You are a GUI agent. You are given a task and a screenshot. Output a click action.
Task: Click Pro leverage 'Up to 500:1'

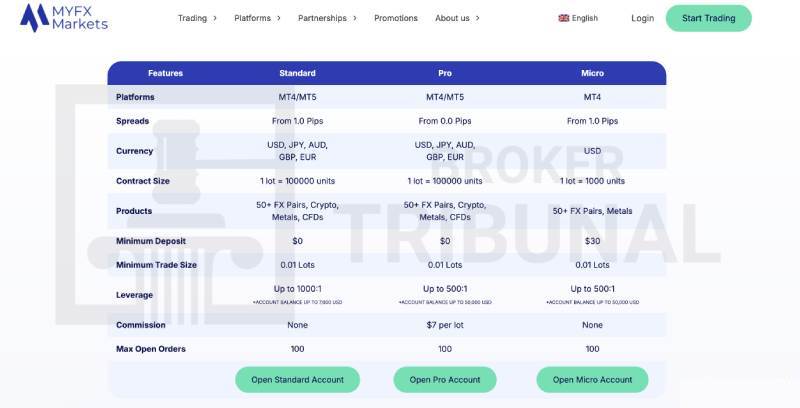click(x=445, y=289)
